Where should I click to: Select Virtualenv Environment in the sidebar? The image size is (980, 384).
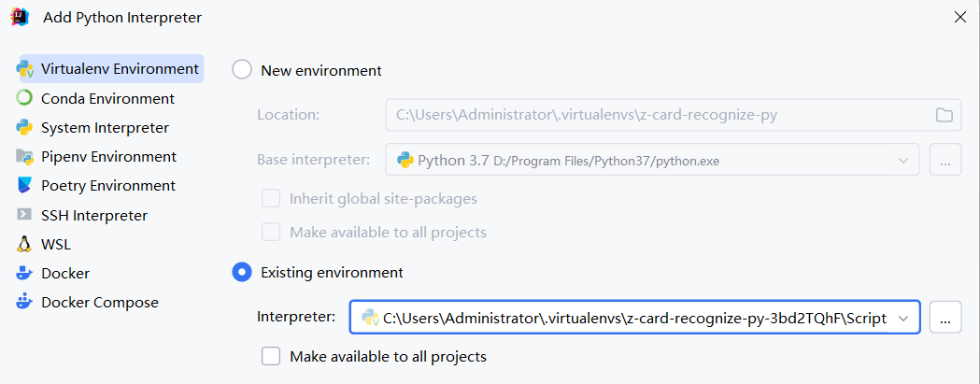point(112,69)
